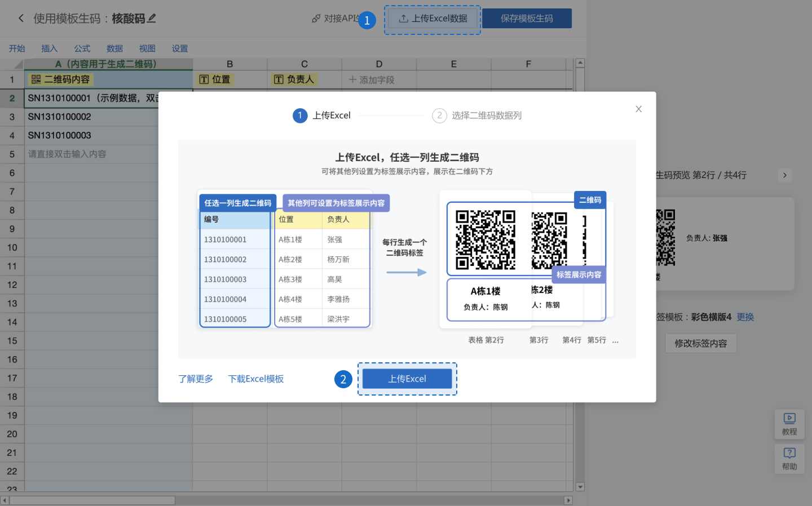Select column A header (内容用于生成二维码)

tap(108, 64)
